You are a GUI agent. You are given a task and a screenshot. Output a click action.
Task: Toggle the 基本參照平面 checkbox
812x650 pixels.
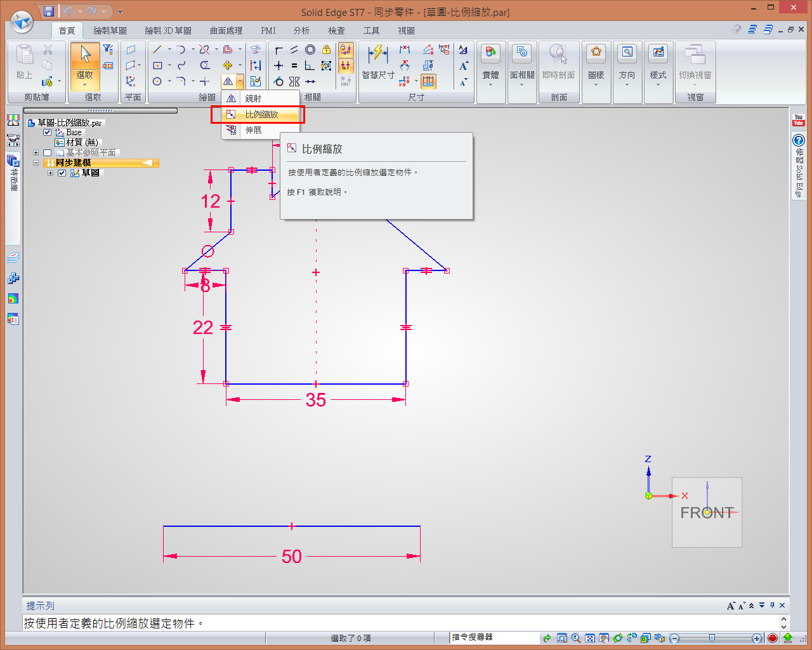[x=47, y=153]
